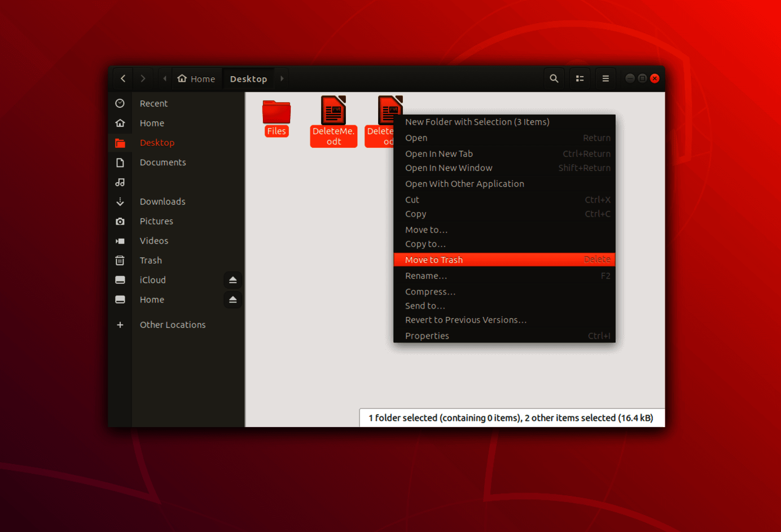Open the Recent files section

point(153,103)
